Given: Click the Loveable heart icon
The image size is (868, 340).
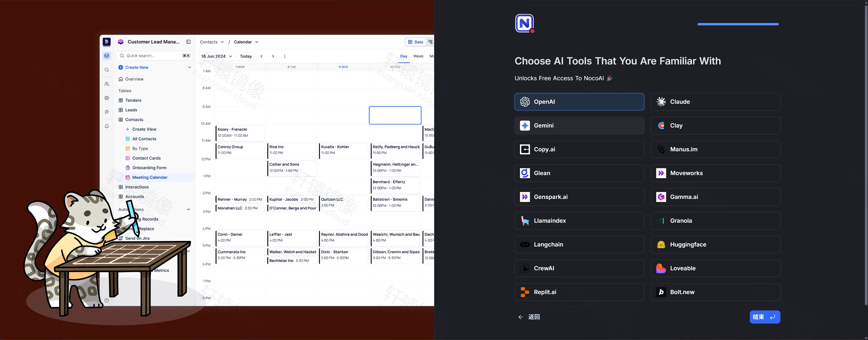Looking at the screenshot, I should coord(661,268).
